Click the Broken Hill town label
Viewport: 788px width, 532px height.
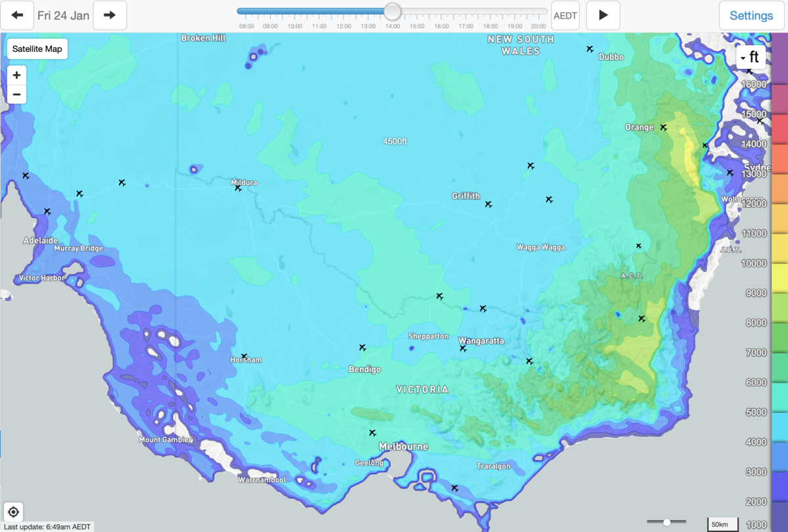[204, 38]
